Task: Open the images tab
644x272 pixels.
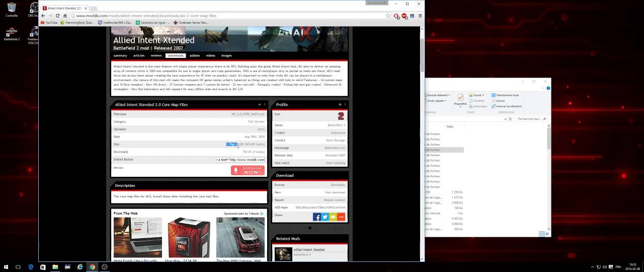Action: coord(227,55)
